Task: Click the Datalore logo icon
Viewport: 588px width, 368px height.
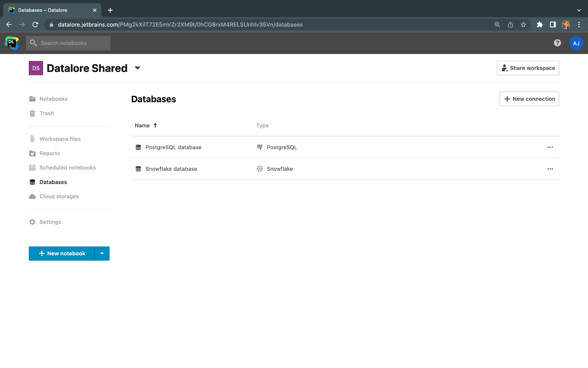Action: (x=12, y=43)
